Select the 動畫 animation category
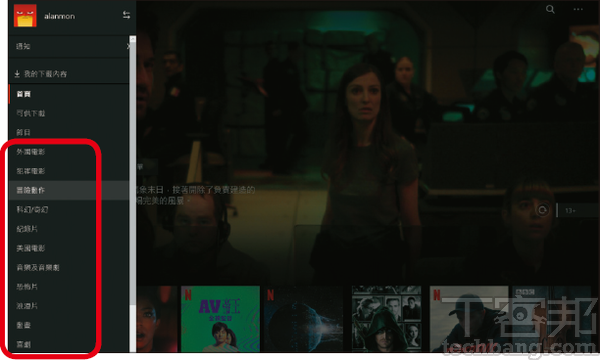Image resolution: width=600 pixels, height=360 pixels. [69, 325]
